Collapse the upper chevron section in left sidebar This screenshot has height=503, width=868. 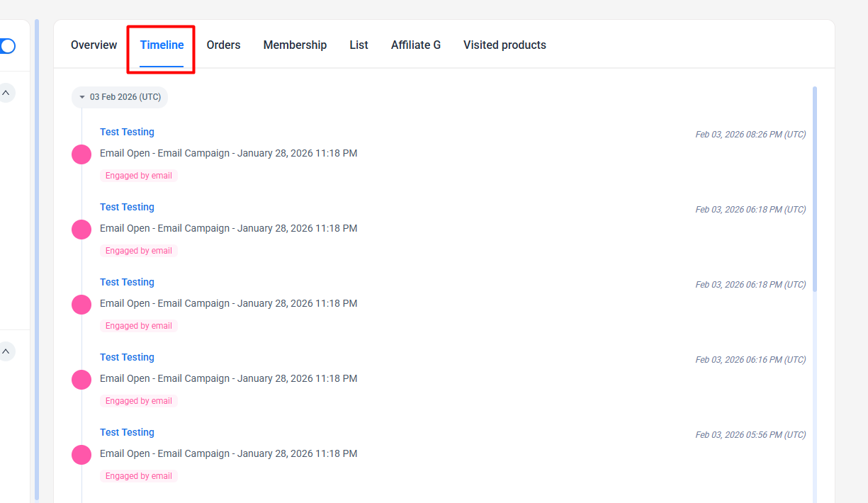6,93
